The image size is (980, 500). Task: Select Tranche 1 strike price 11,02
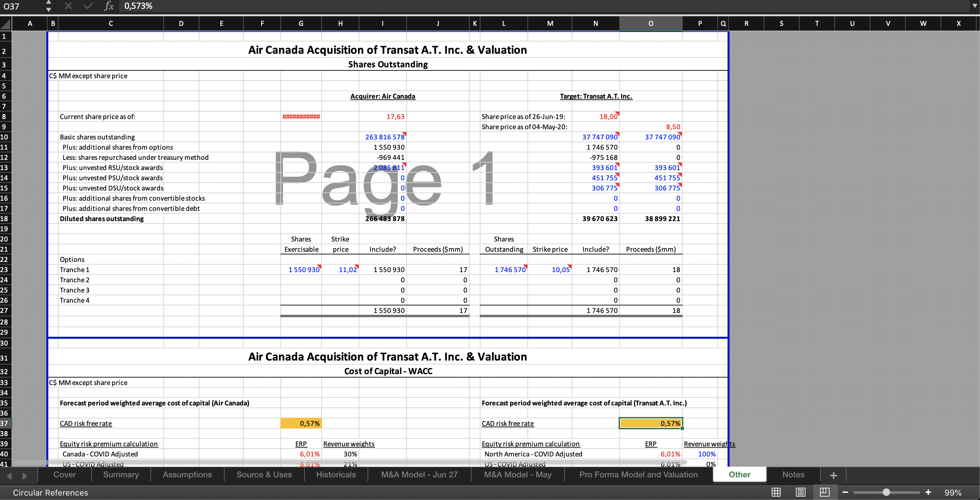340,270
